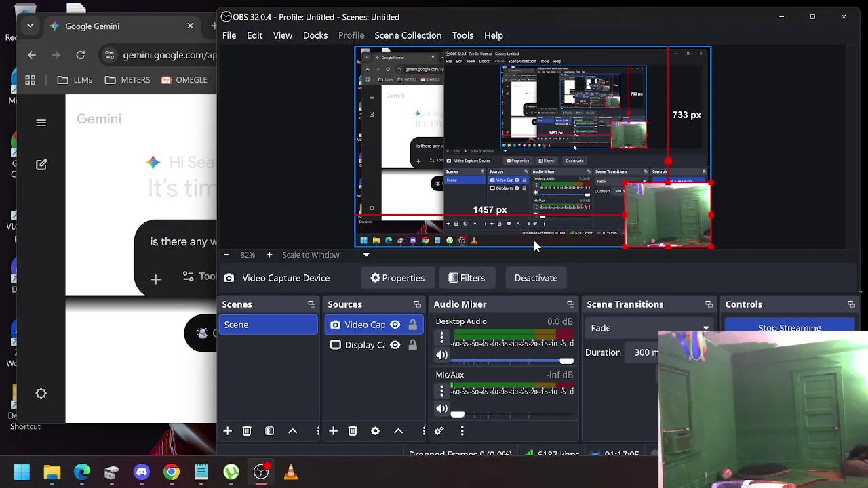The image size is (868, 488).
Task: Switch to Google Gemini Chrome tab
Action: pyautogui.click(x=122, y=26)
